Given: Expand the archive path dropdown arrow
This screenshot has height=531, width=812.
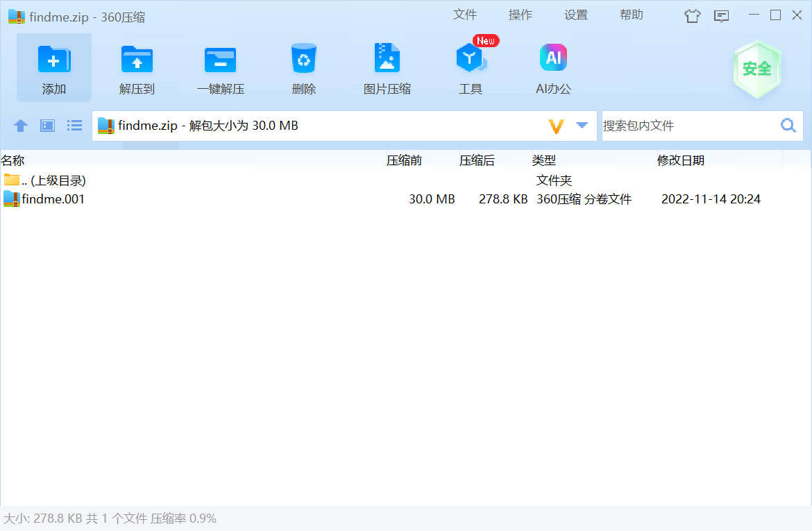Looking at the screenshot, I should [582, 126].
